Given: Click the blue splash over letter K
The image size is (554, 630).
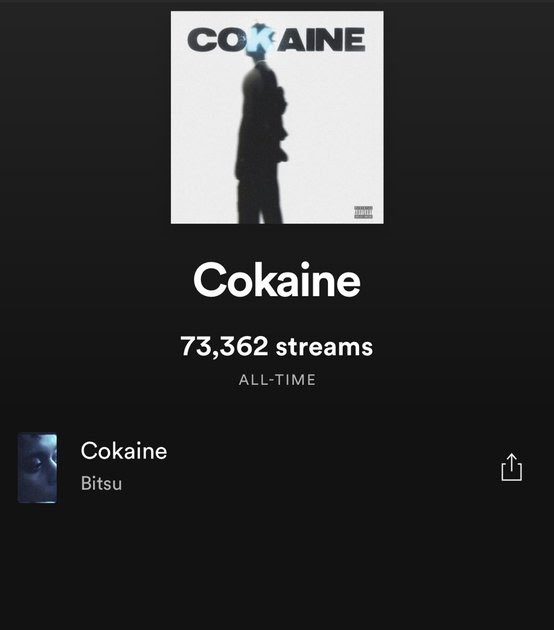Looking at the screenshot, I should click(261, 39).
